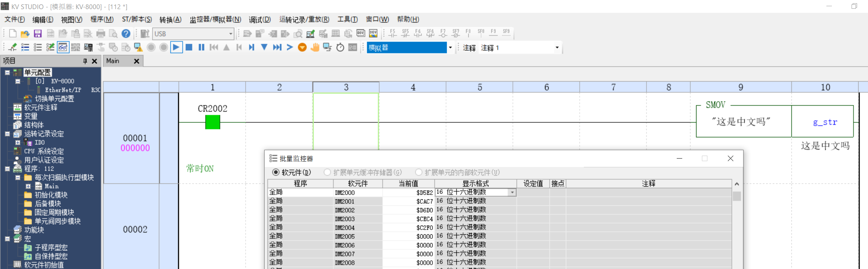
Task: Open the 注释 1 comment dropdown
Action: [557, 48]
